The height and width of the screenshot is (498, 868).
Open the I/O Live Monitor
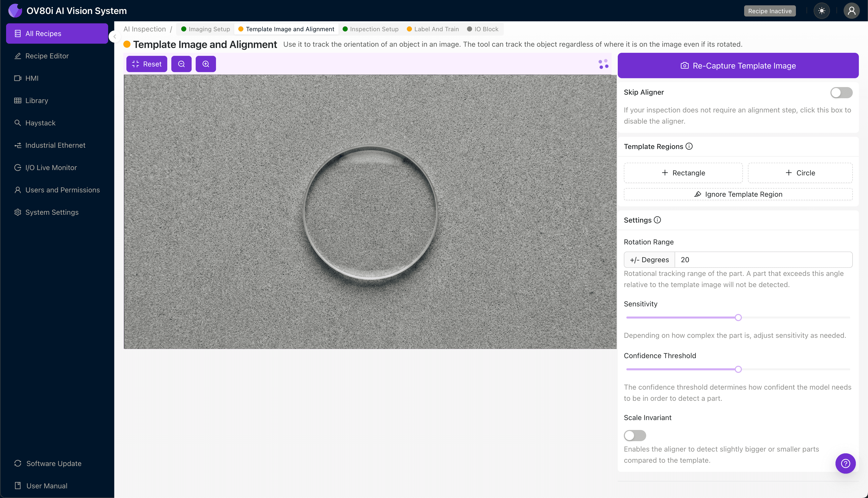51,167
